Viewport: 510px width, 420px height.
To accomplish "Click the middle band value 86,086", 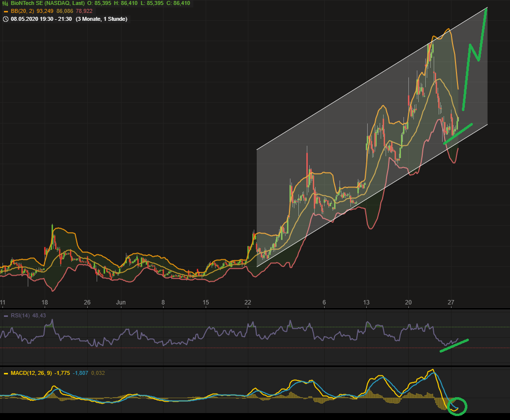I will (x=65, y=11).
